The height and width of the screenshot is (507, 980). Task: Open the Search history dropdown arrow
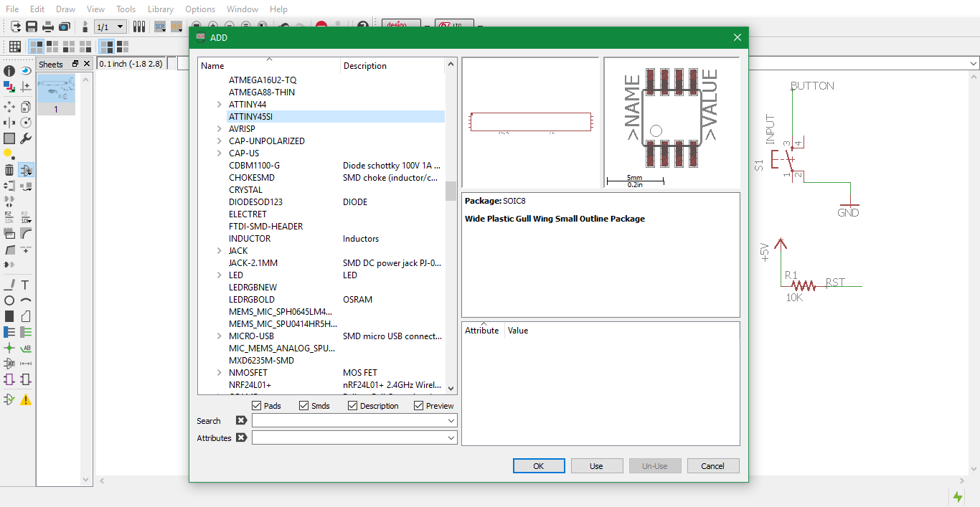point(451,421)
